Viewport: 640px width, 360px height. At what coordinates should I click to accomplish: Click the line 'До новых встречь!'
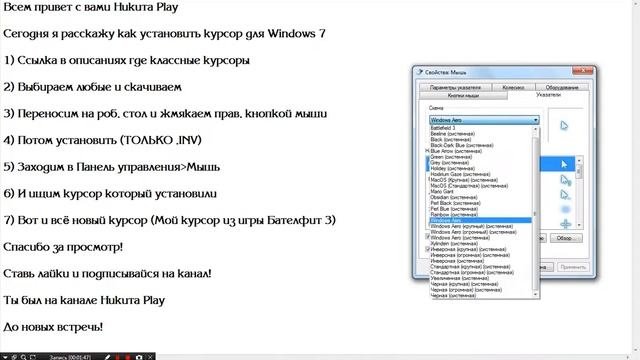pyautogui.click(x=53, y=327)
